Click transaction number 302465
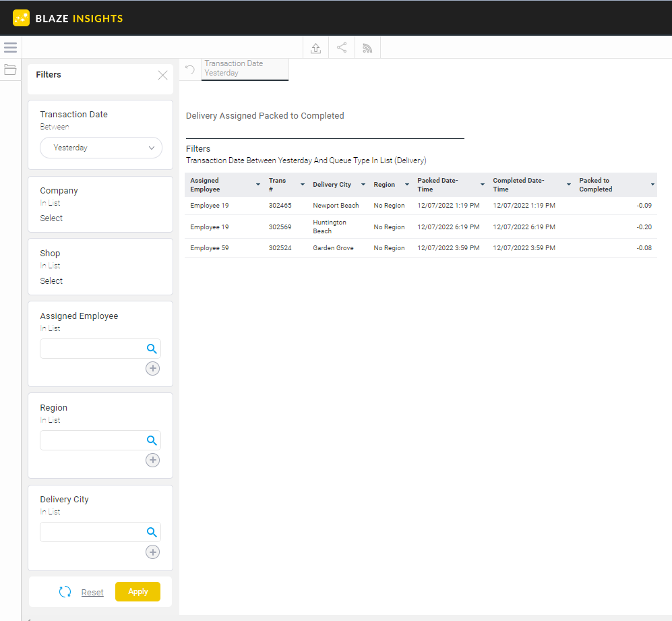Viewport: 672px width, 621px height. click(280, 206)
